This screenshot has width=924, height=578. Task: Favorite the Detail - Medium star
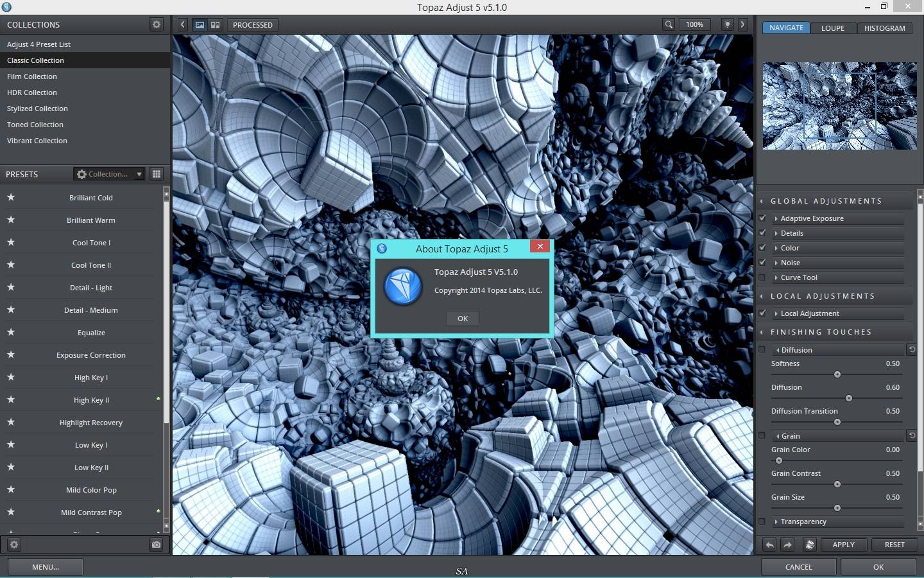coord(11,310)
